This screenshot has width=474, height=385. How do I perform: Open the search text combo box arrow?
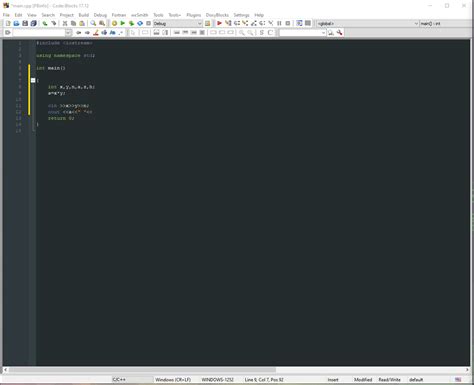(x=323, y=33)
